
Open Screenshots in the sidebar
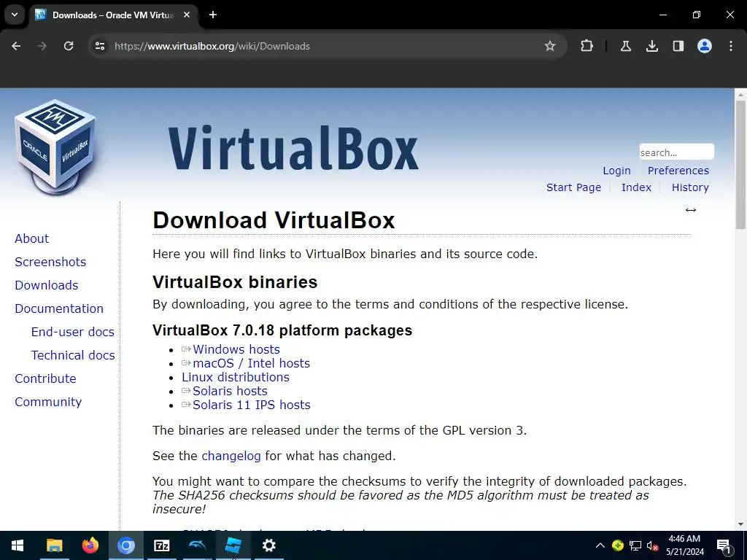50,262
